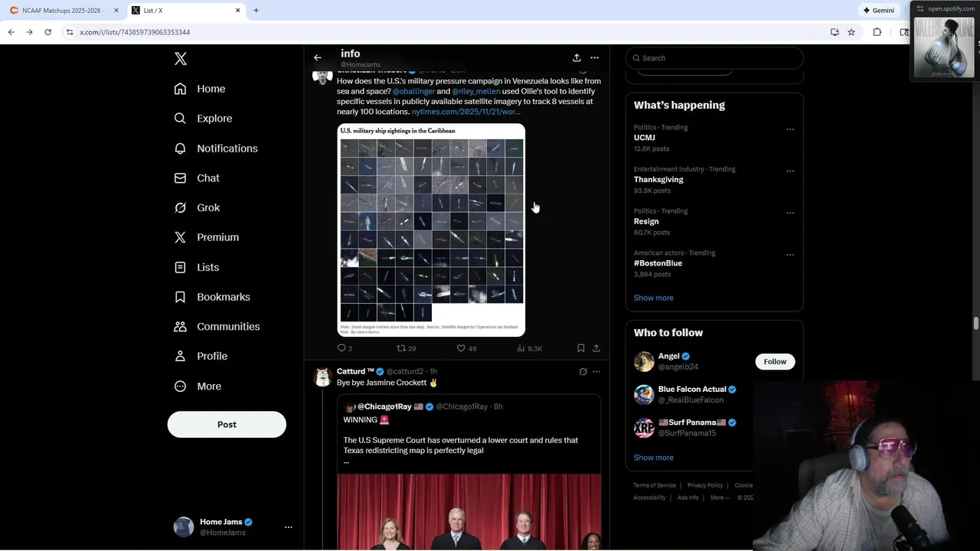The height and width of the screenshot is (551, 980).
Task: Click the Lists sidebar icon
Action: coord(180,267)
